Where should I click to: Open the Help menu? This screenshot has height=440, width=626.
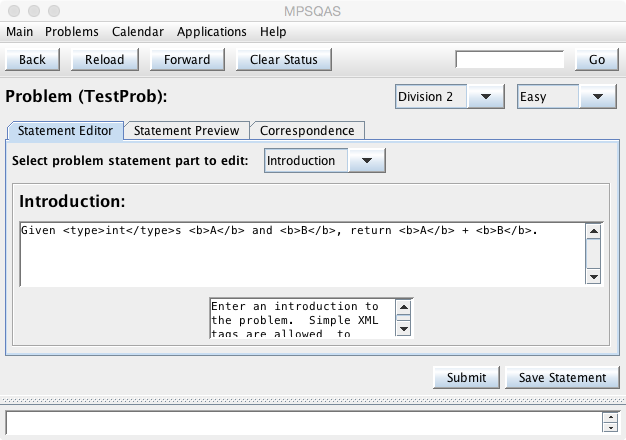click(x=271, y=31)
